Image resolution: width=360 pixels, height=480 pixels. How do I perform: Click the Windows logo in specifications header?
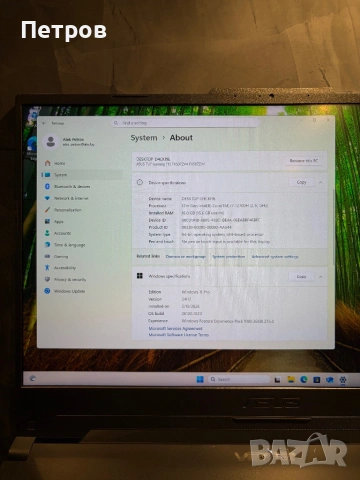pos(140,276)
